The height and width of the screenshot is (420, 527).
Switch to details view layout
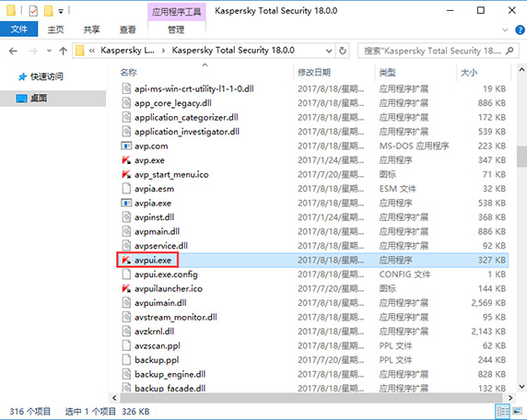tap(503, 412)
